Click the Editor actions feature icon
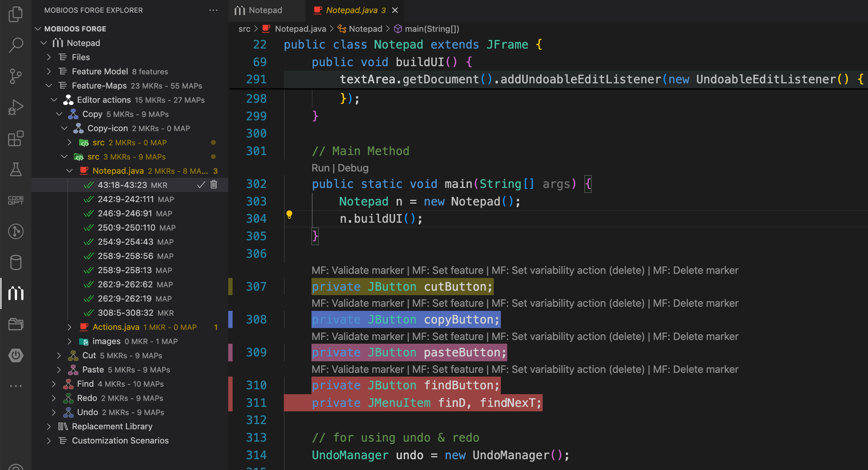Screen dimensions: 868x470 tap(68, 100)
